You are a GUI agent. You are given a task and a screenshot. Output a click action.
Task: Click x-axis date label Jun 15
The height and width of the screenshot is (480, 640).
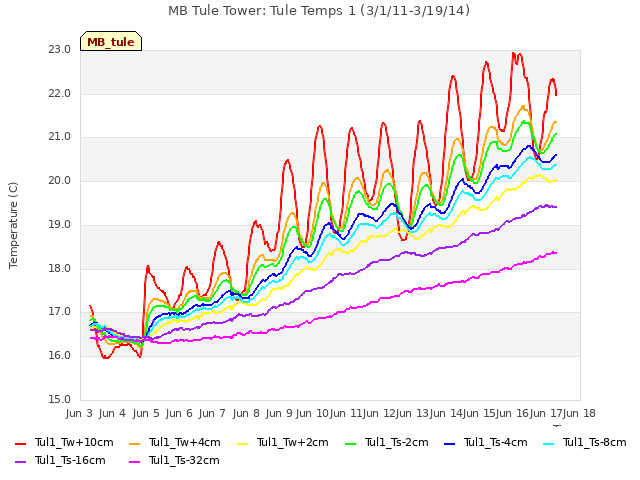479,413
